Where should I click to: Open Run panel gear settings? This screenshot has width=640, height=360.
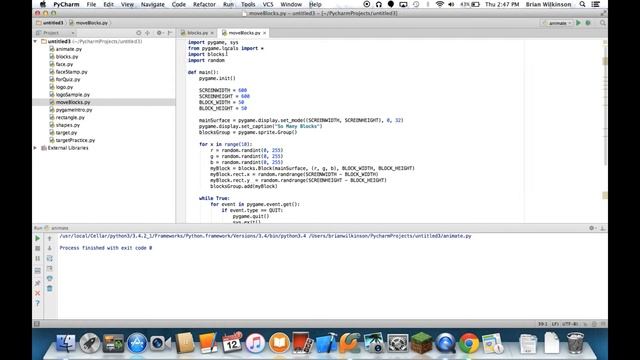(592, 228)
